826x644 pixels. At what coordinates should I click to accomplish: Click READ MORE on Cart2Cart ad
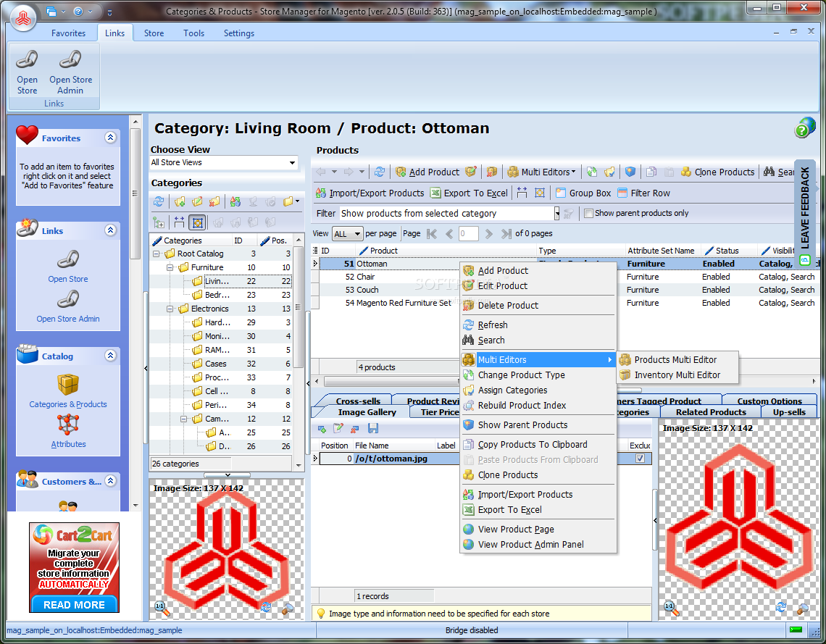[x=75, y=604]
